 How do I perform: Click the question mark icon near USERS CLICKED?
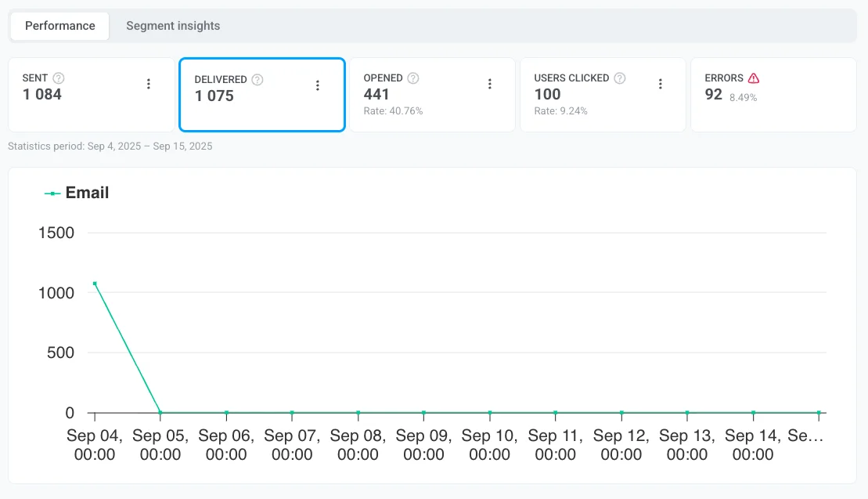click(x=618, y=78)
